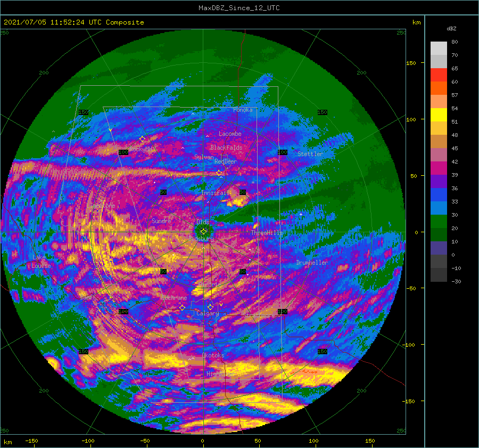Click the 80 value on the dBZ legend
This screenshot has width=479, height=448.
click(455, 42)
